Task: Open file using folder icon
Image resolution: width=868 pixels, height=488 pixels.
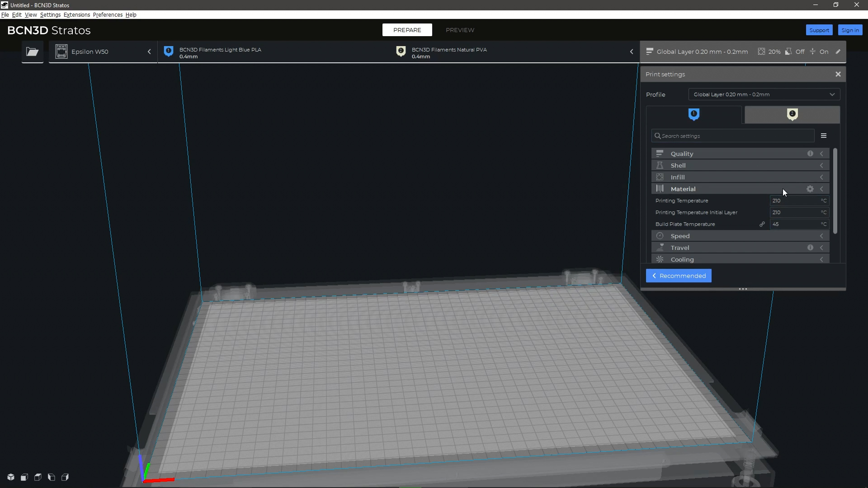Action: [32, 52]
